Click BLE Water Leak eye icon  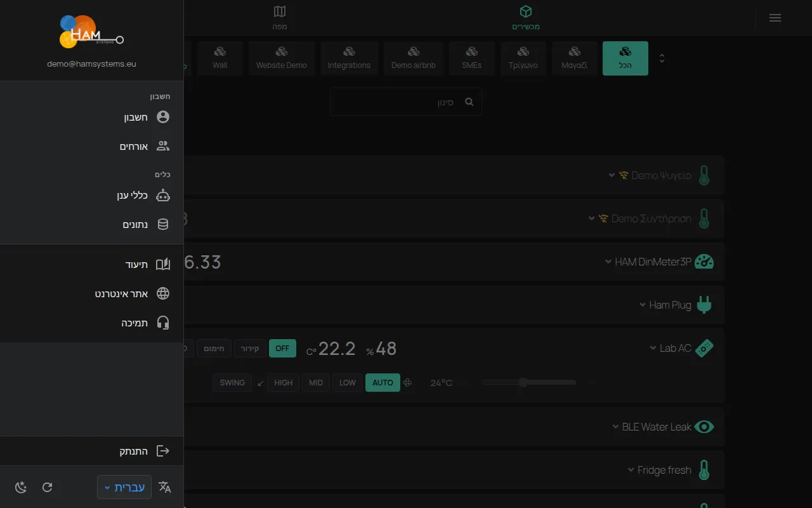(x=704, y=427)
